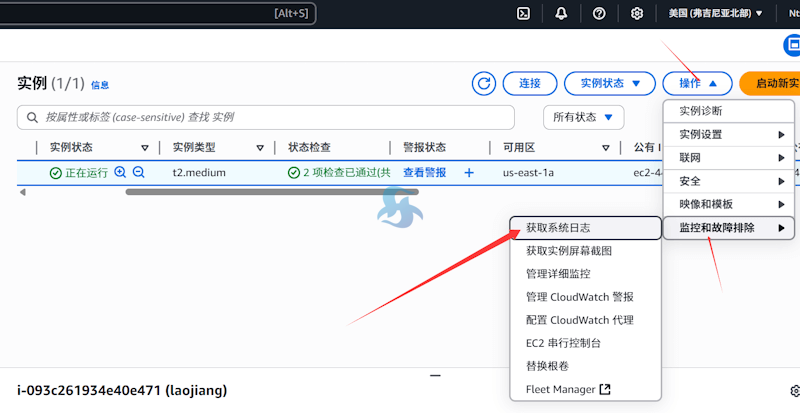Viewport: 800px width, 413px height.
Task: Sort by the 可用区 column arrow
Action: 606,148
